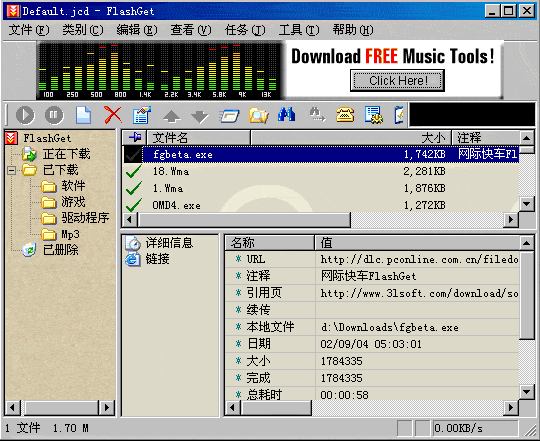This screenshot has width=540, height=441.
Task: Click the URL value http://dlc.pconline.com.cn
Action: 419,259
